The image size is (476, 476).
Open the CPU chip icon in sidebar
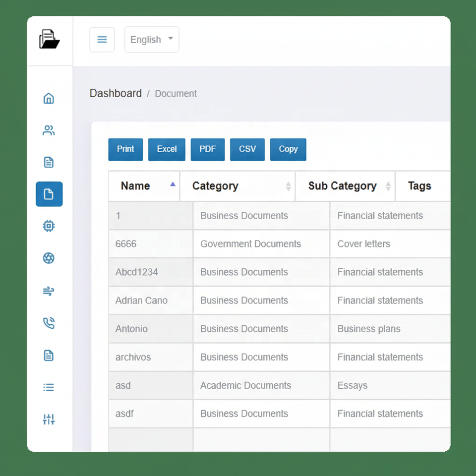click(49, 226)
